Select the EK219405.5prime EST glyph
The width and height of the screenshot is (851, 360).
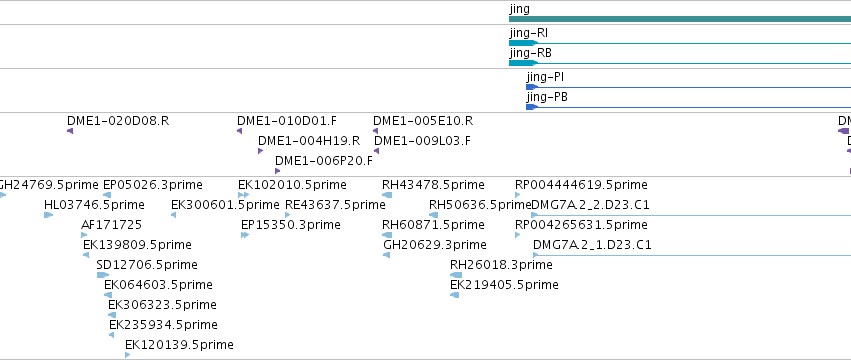pyautogui.click(x=454, y=295)
